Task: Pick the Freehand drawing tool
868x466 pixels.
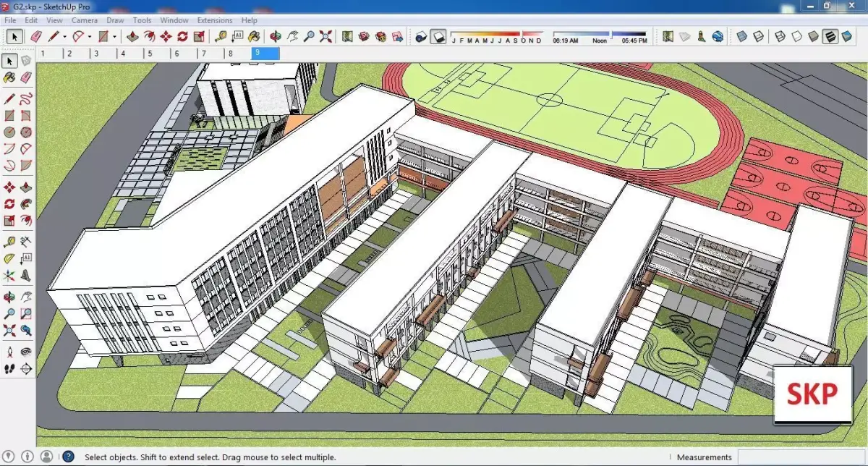Action: 26,98
